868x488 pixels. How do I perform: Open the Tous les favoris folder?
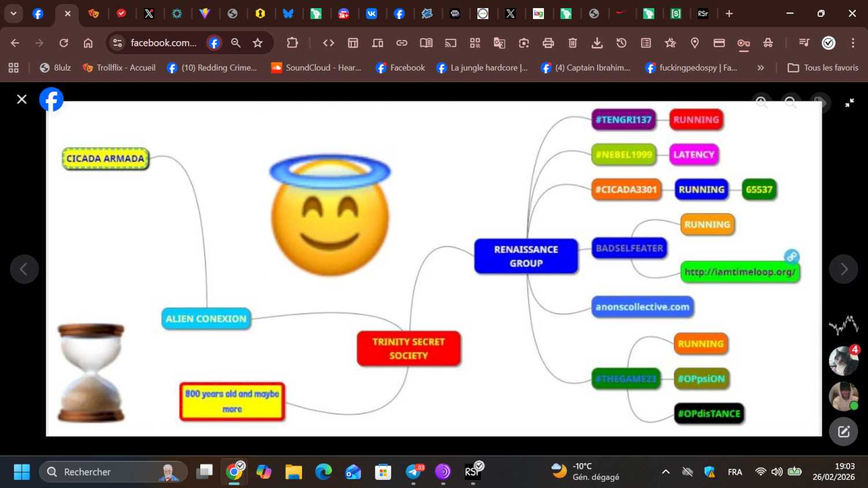pyautogui.click(x=823, y=68)
